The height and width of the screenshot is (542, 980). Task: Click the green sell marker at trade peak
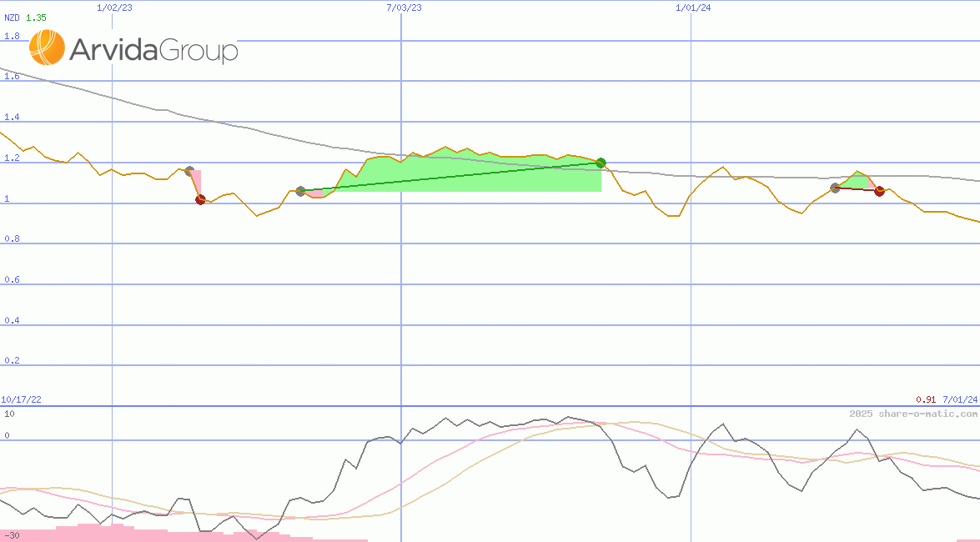click(x=601, y=163)
